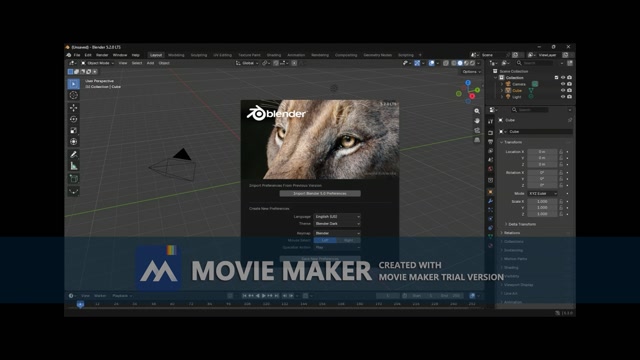Open the Modifiers wrench tab
This screenshot has width=640, height=360.
(x=490, y=201)
